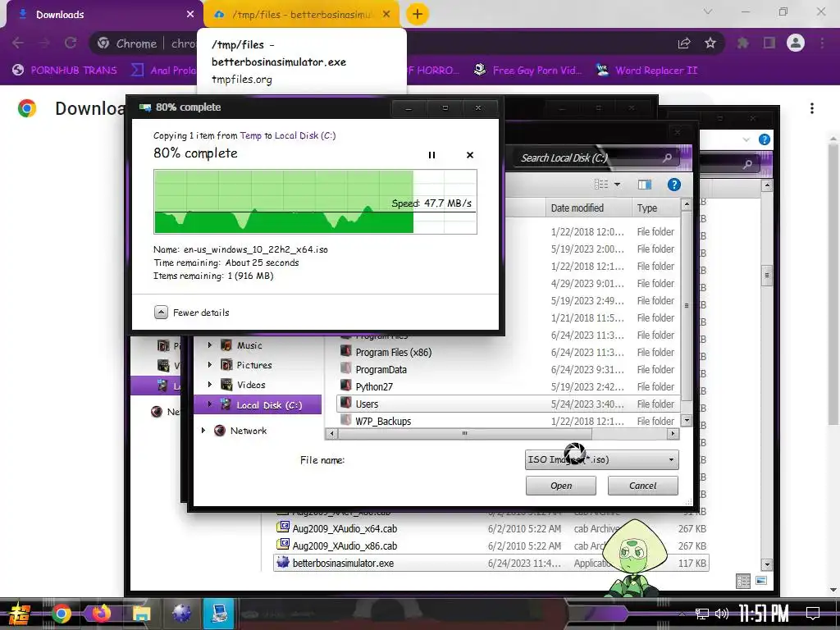The image size is (840, 630).
Task: Open Firefox from the taskbar
Action: 101,614
